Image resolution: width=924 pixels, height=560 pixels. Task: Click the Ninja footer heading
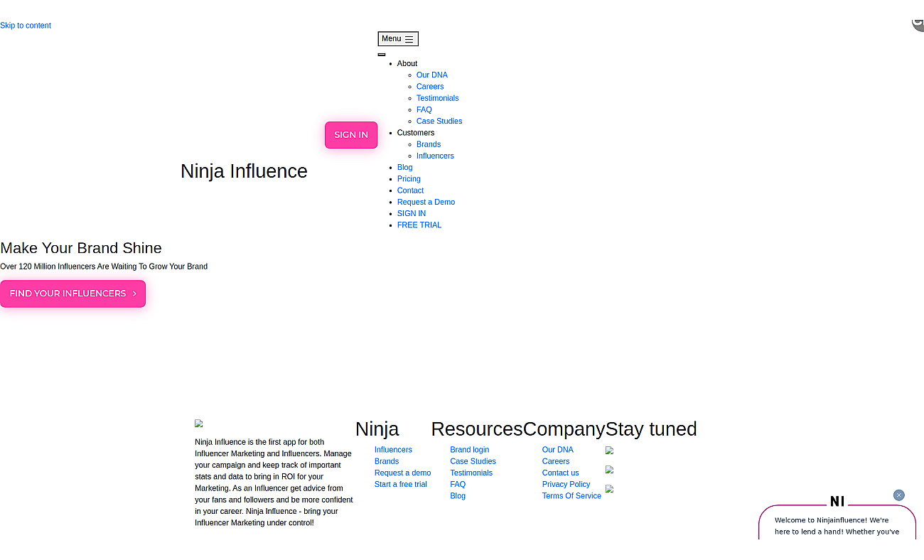[x=377, y=429]
